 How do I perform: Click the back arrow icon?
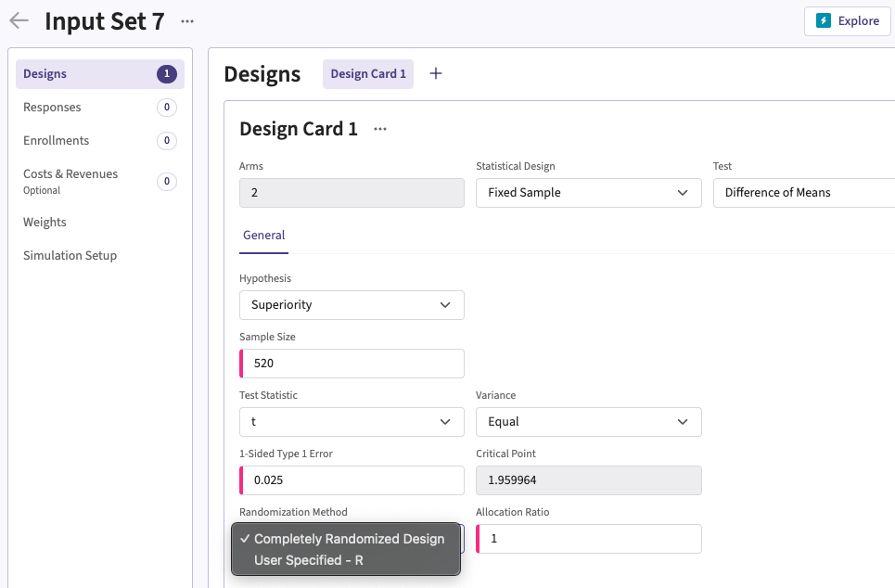19,20
